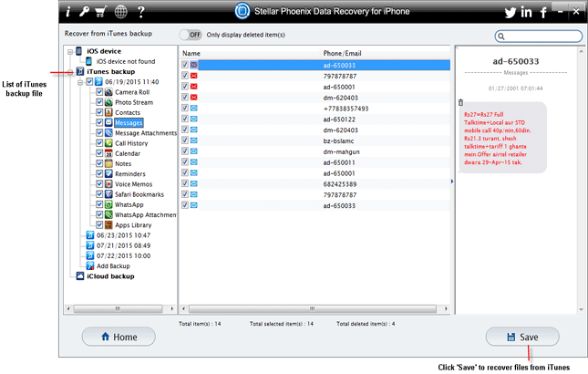Screen dimensions: 588x374
Task: Open the Twitter share icon
Action: (510, 13)
